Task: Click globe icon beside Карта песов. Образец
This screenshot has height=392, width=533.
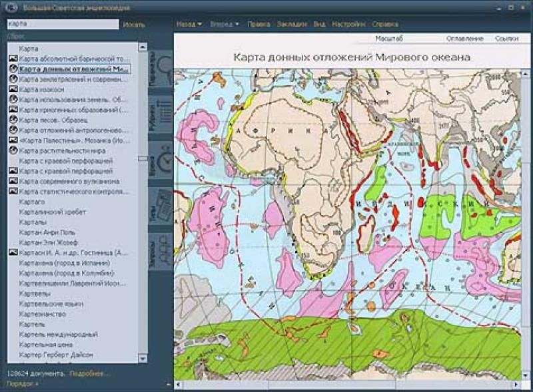Action: [13, 120]
